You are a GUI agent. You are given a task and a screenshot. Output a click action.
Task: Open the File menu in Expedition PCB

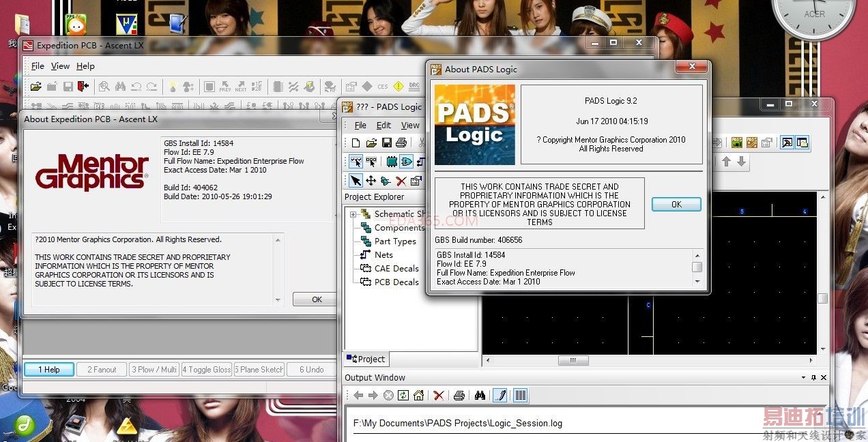pos(38,66)
